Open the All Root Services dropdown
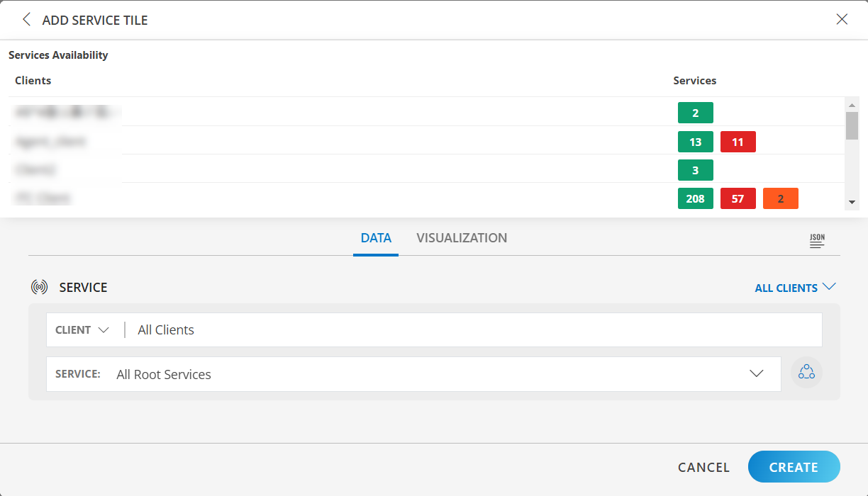 click(757, 373)
